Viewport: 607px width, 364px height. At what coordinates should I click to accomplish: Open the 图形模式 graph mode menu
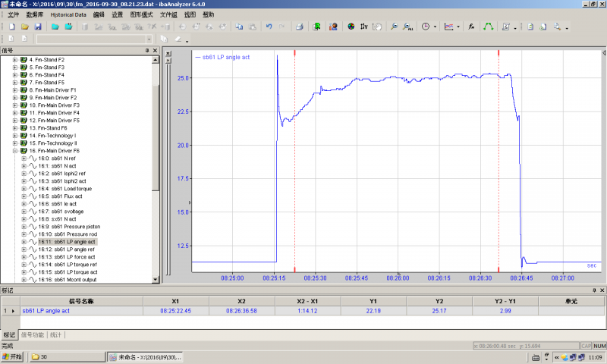coord(143,14)
